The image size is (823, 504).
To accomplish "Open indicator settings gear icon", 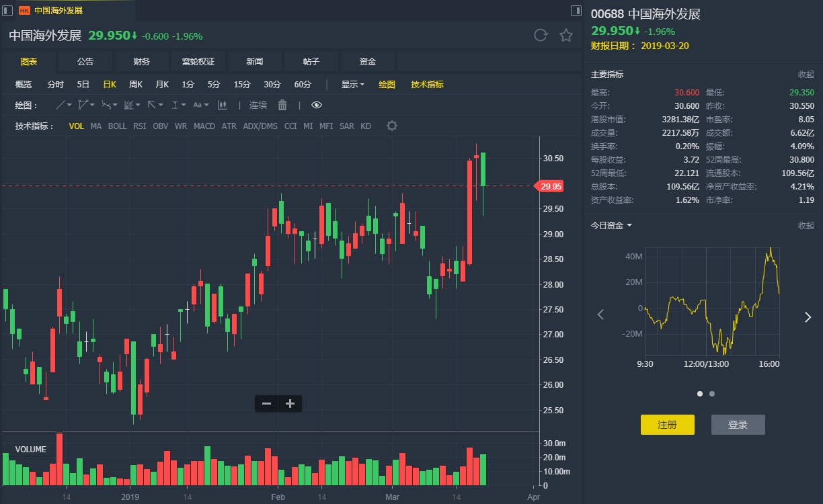I will pos(392,126).
